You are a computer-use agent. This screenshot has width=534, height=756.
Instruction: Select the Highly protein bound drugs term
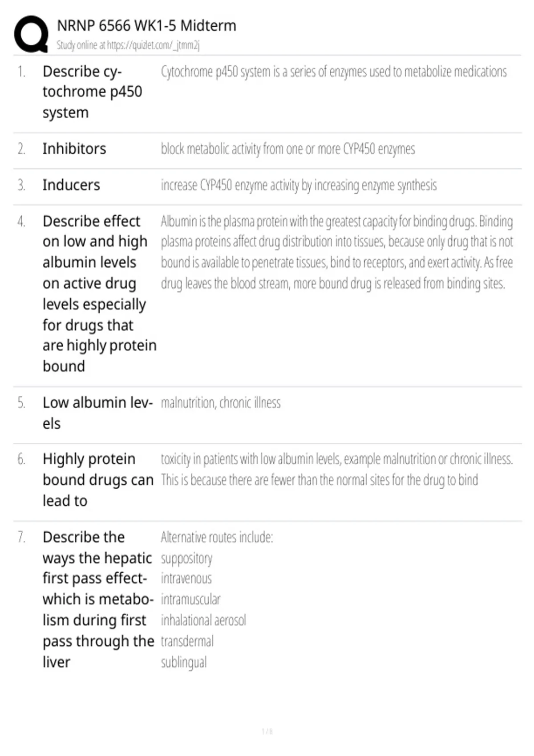tap(98, 480)
